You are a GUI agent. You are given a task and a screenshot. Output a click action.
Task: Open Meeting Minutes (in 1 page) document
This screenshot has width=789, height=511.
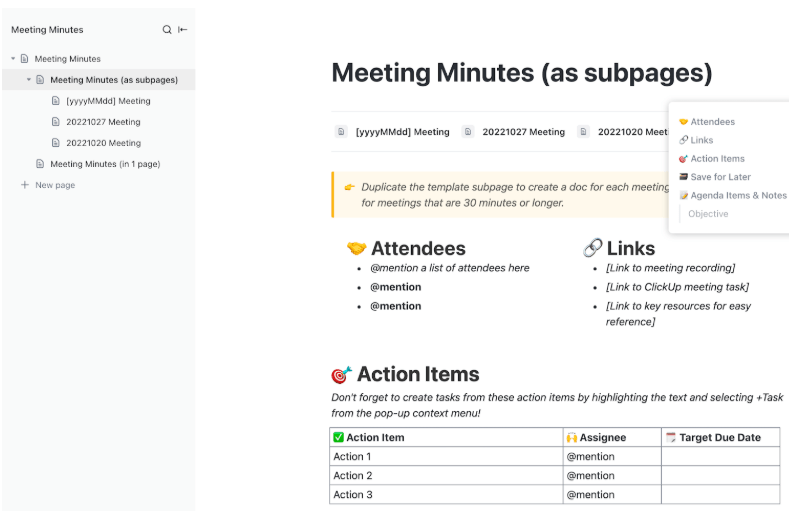pyautogui.click(x=105, y=164)
